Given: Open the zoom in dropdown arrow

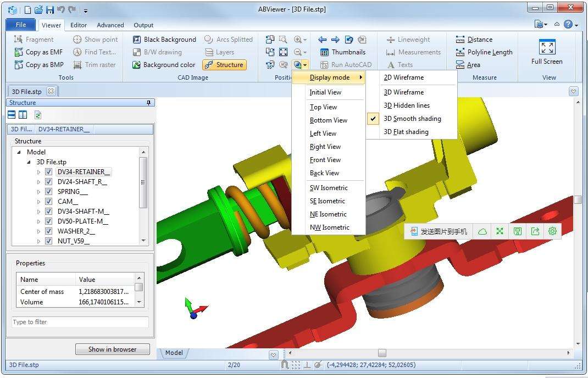Looking at the screenshot, I should [x=305, y=40].
